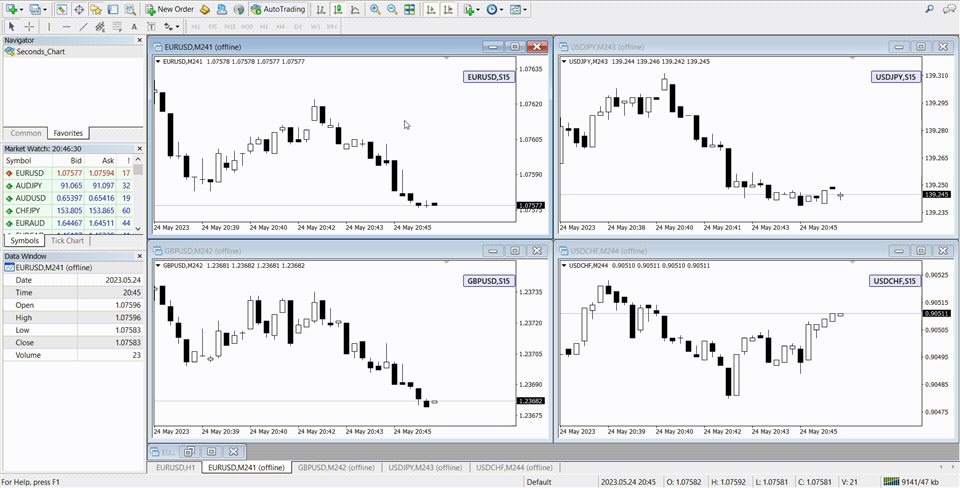The width and height of the screenshot is (960, 488).
Task: Toggle the Data Window toolbar icon
Action: pos(79,9)
